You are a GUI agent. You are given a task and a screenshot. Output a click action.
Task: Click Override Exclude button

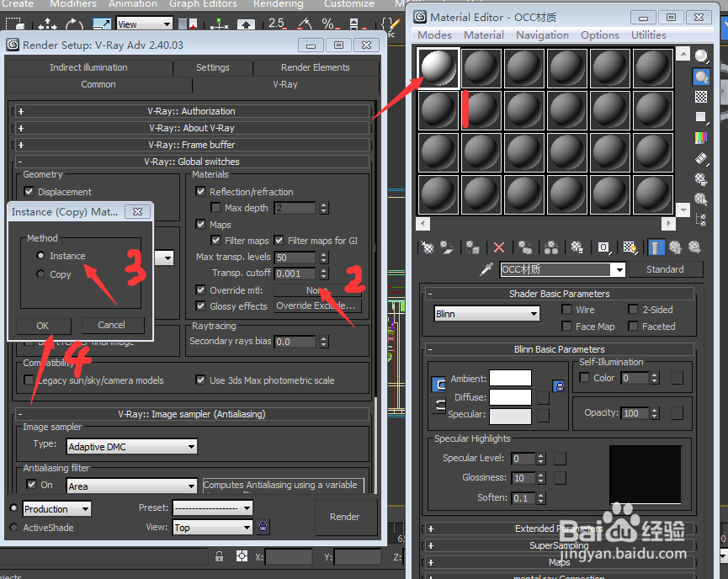click(x=317, y=306)
